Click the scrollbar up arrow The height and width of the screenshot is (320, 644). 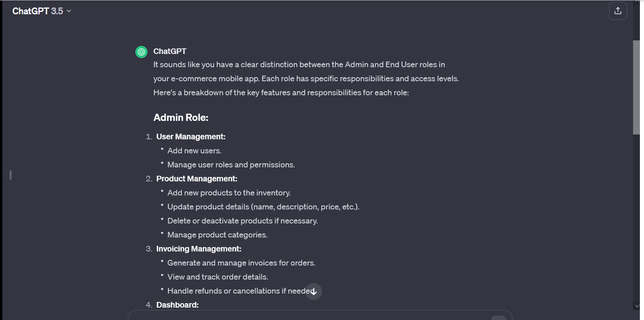637,2
